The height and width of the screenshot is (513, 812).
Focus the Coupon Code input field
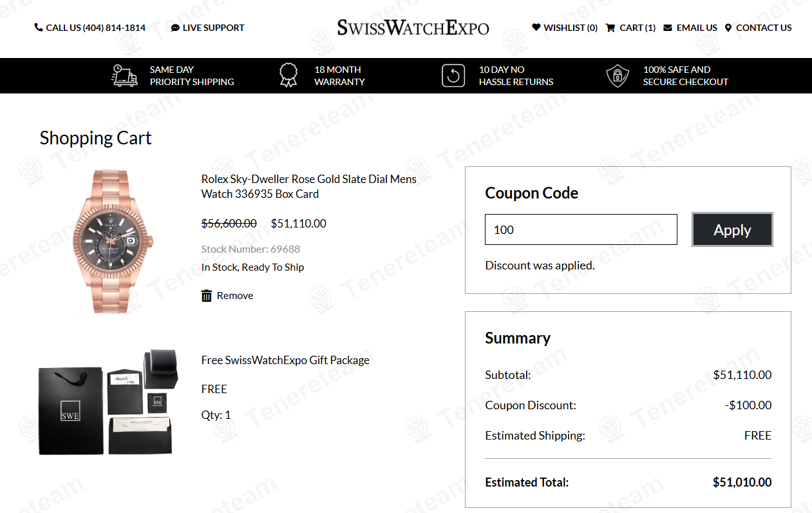[581, 229]
